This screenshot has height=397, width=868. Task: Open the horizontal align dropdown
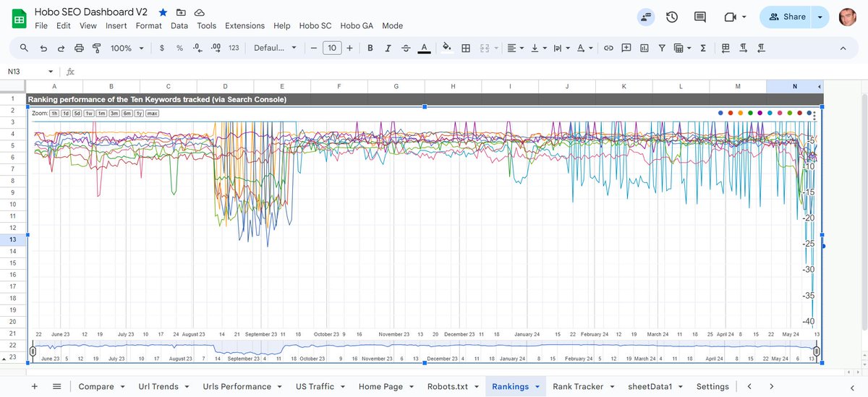516,48
